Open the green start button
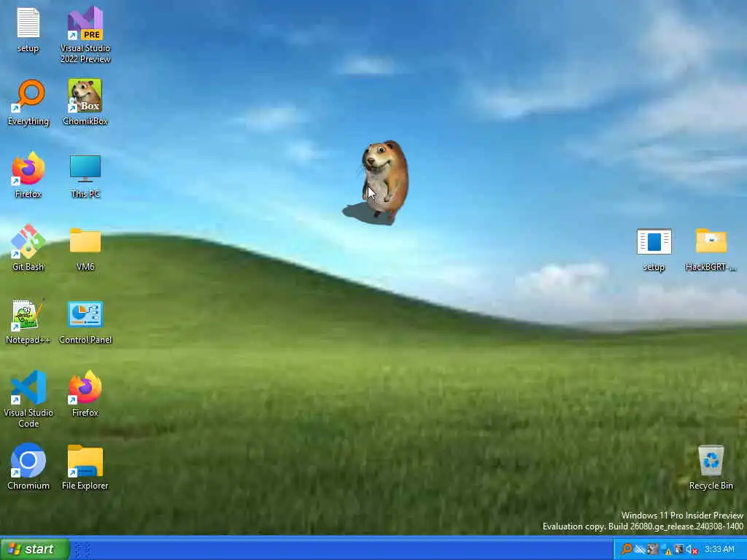Viewport: 747px width, 560px height. [x=34, y=549]
